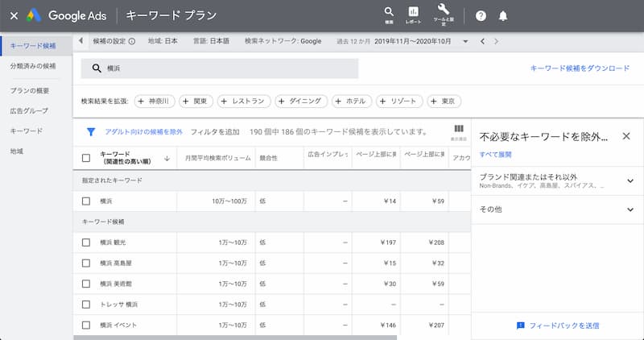Click フィルタを追加
This screenshot has height=340, width=644.
[x=215, y=132]
